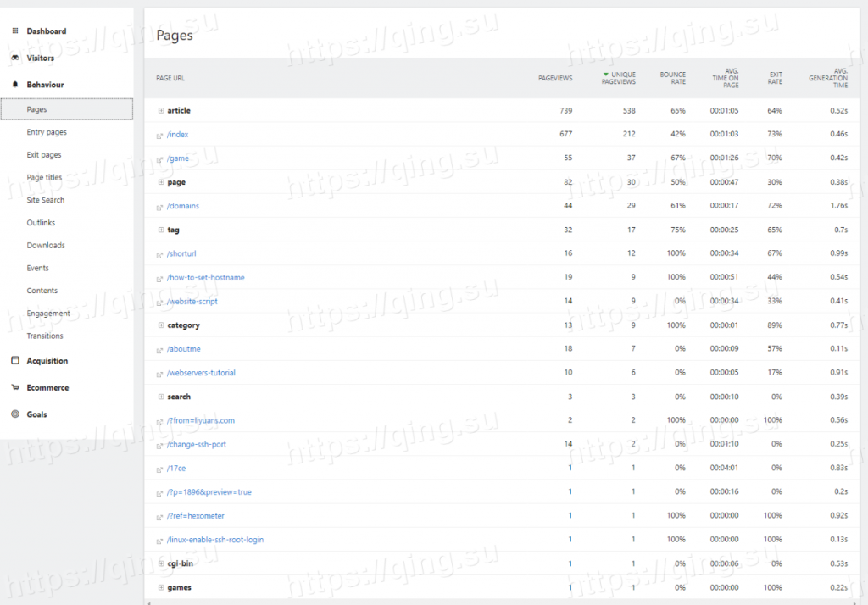Sort table by Bounce Rate header
Screen dimensions: 868x605
[x=673, y=78]
